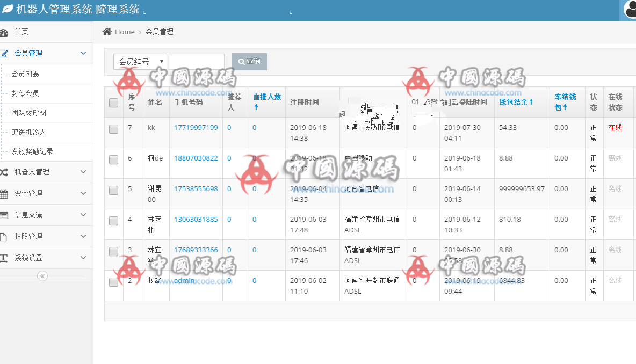636x364 pixels.
Task: Click the 首页 dashboard icon in sidebar
Action: click(x=4, y=32)
